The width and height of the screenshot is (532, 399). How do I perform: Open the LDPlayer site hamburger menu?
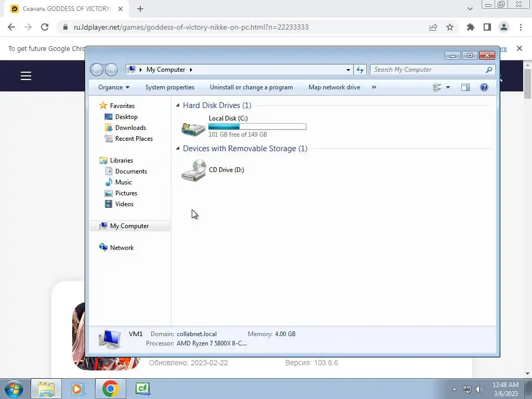(26, 76)
